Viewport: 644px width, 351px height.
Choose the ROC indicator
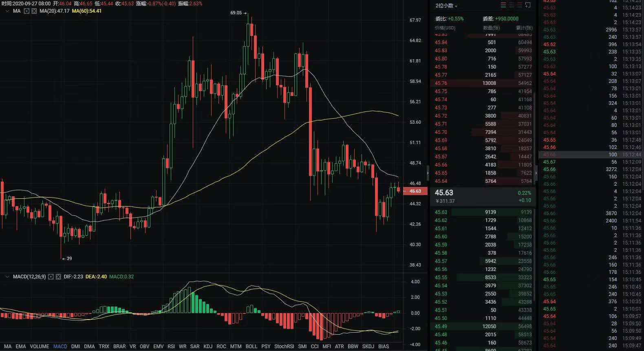[221, 346]
